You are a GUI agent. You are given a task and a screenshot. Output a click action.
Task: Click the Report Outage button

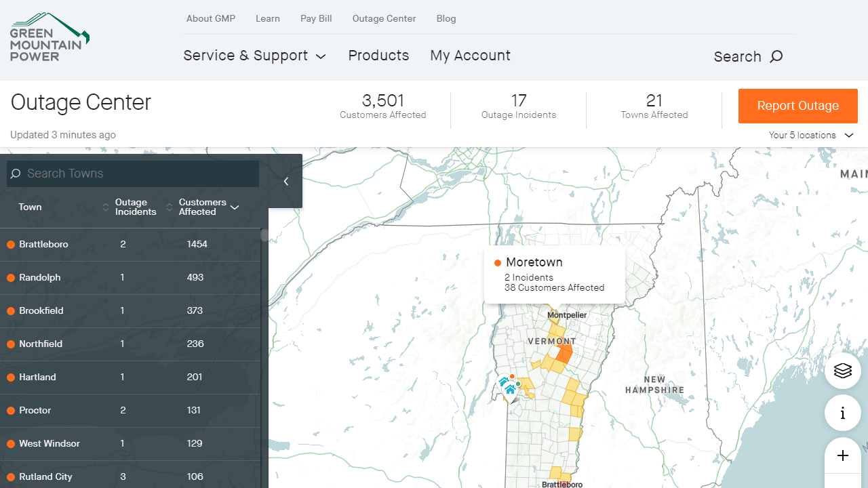[x=798, y=106]
